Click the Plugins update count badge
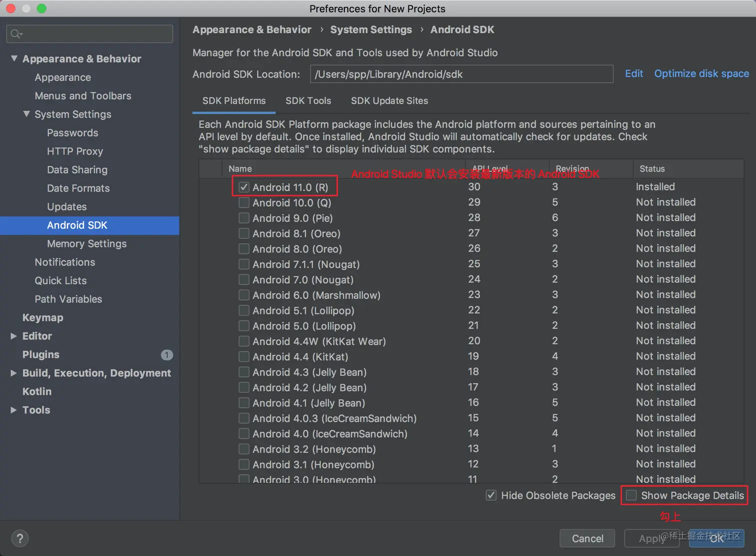This screenshot has height=556, width=756. click(166, 355)
